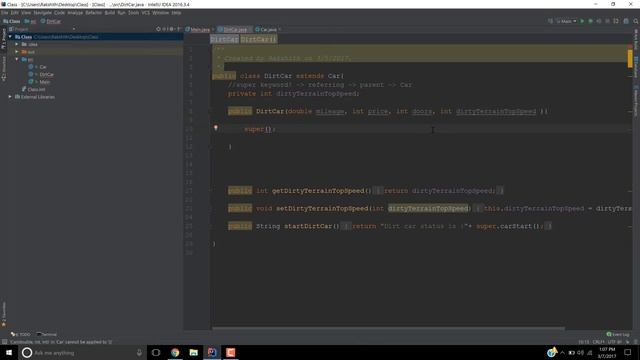Click the Make Project icon left of Main
This screenshot has width=640, height=360.
point(550,21)
